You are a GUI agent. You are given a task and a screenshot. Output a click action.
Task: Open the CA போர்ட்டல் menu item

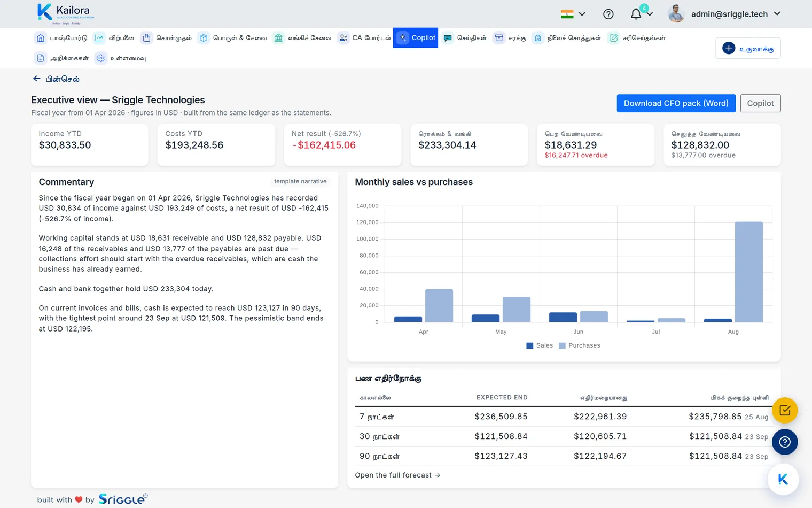[364, 38]
